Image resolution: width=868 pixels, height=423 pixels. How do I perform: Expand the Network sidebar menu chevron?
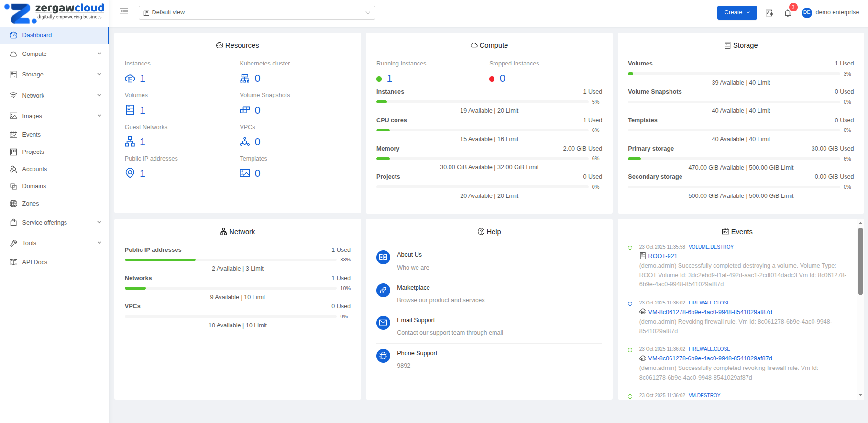[99, 96]
